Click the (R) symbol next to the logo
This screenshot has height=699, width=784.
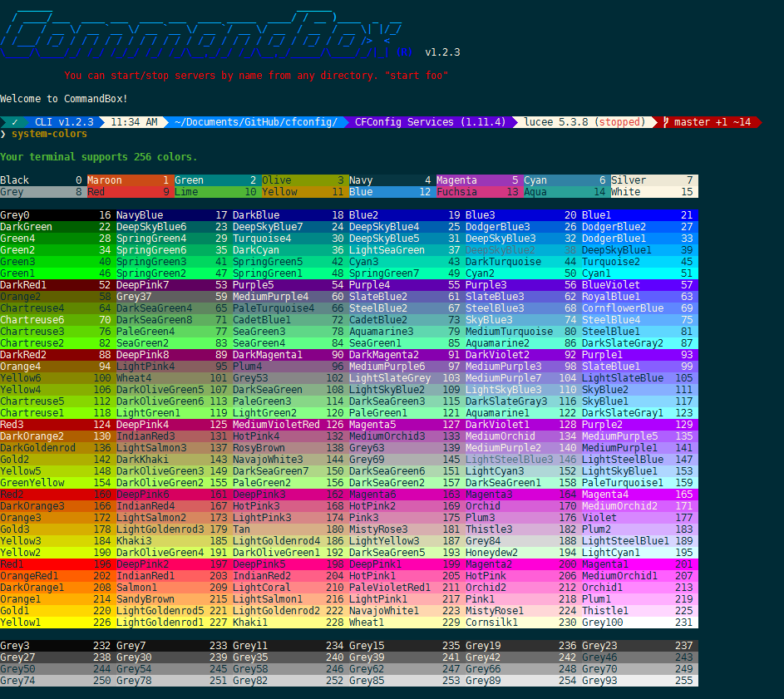tap(403, 52)
